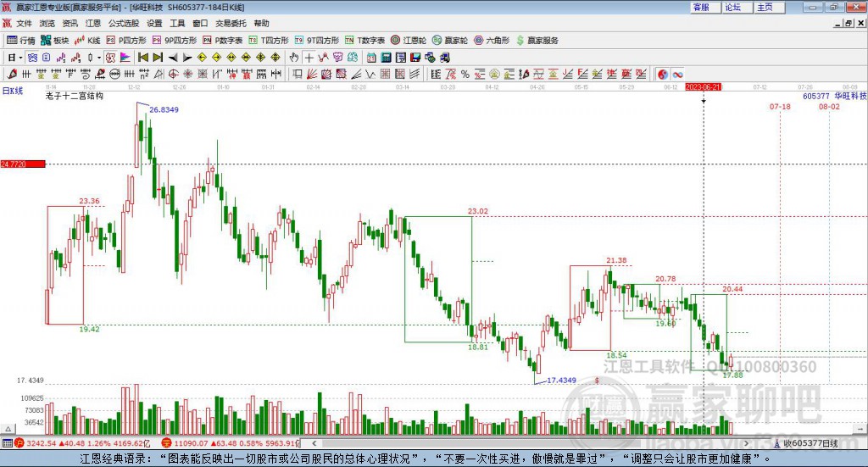Screen dimensions: 868x467
Task: Open the calendar icon showing 21
Action: pos(371,58)
